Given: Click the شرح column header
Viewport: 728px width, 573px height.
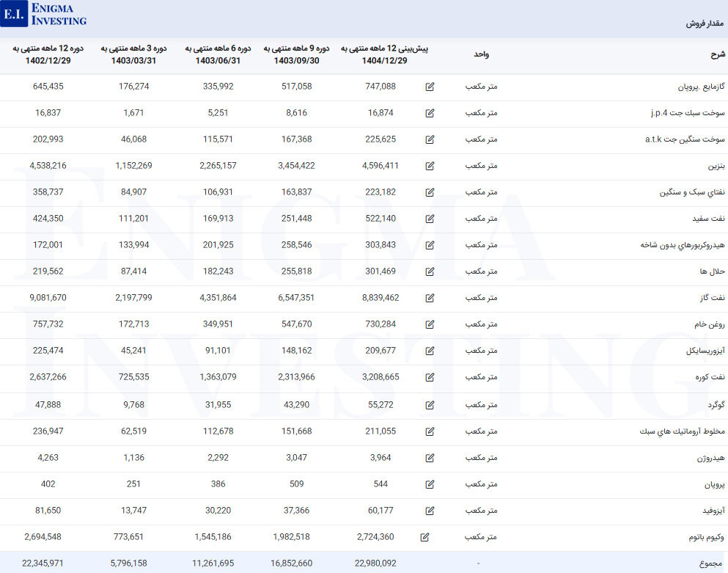Looking at the screenshot, I should 717,54.
